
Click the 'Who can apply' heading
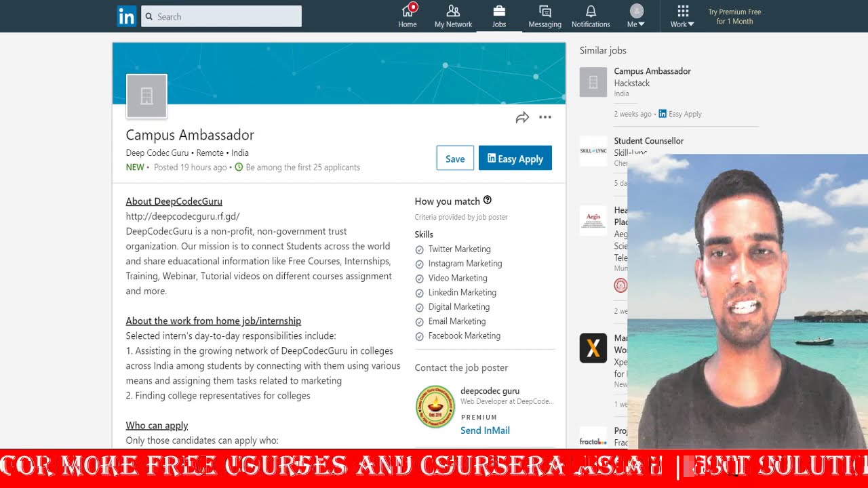click(x=157, y=426)
